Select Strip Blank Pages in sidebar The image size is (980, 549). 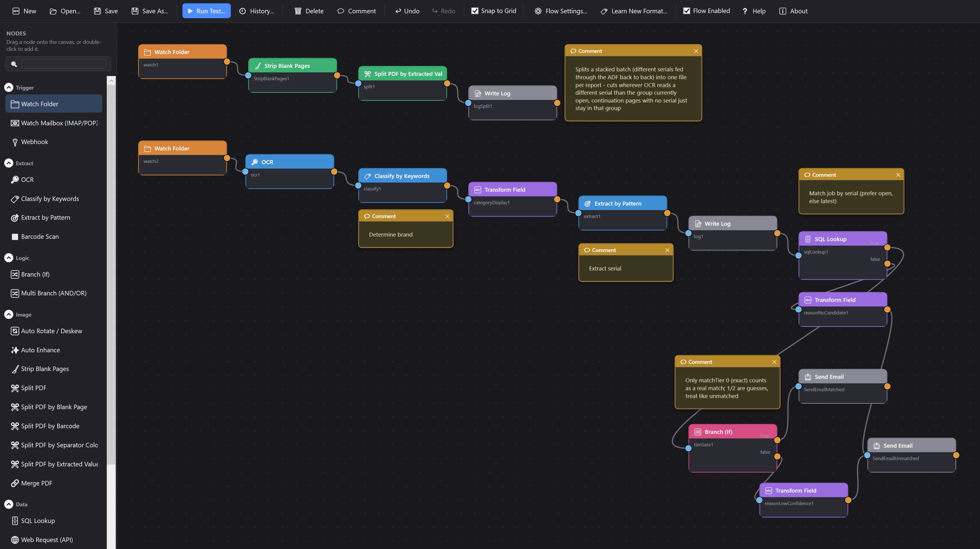[x=54, y=369]
